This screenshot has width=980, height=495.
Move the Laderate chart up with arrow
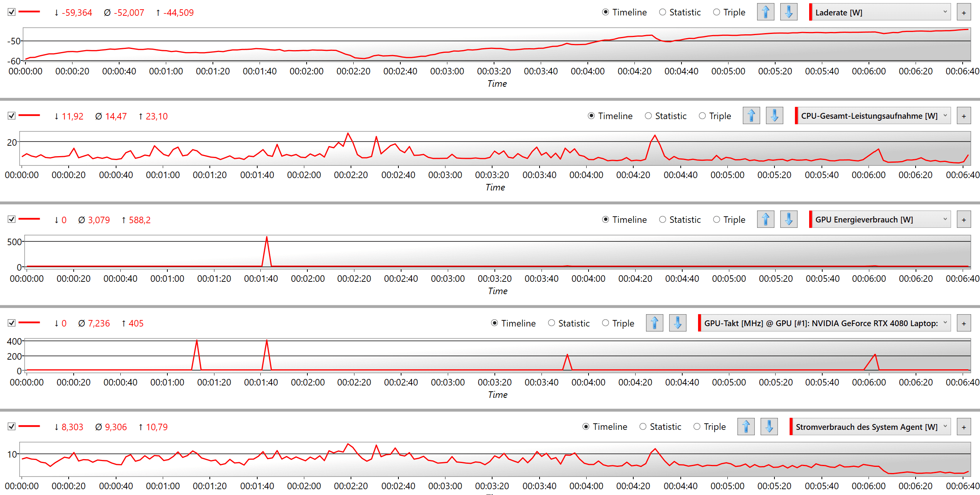[766, 12]
